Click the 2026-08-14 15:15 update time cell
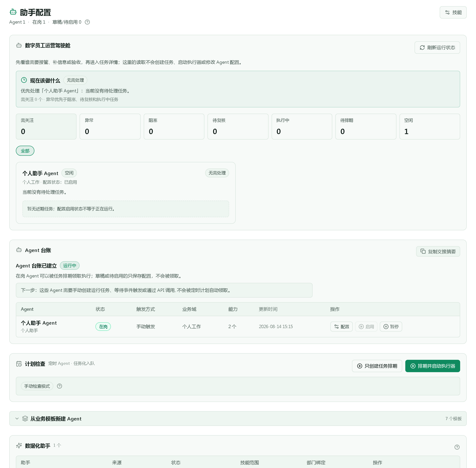 coord(276,327)
